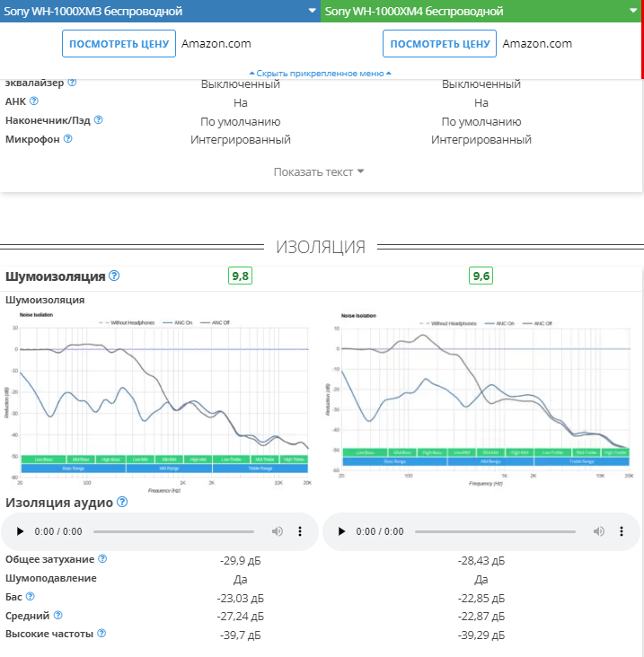
Task: Select XM4 bass value -22,85 дБ
Action: pos(481,598)
